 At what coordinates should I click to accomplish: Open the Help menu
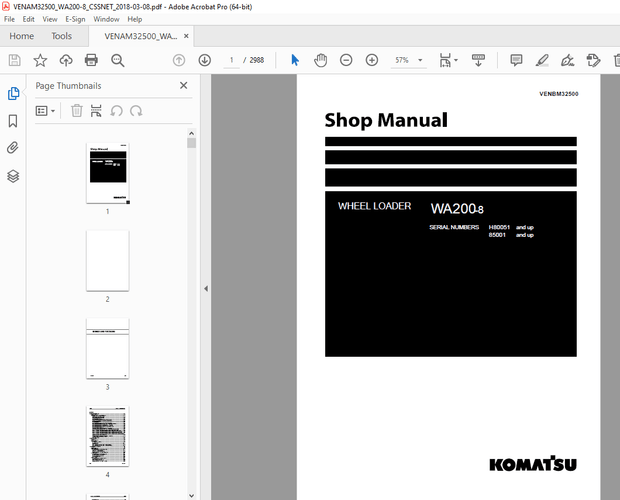click(134, 19)
